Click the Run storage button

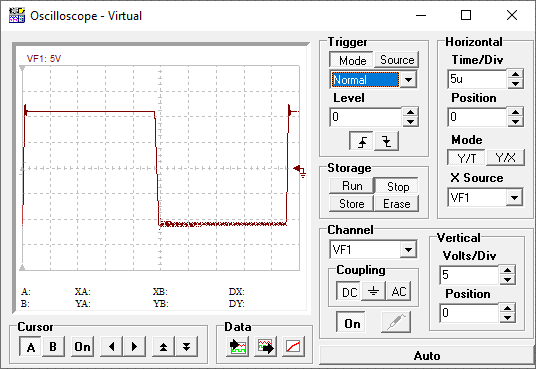click(x=352, y=186)
